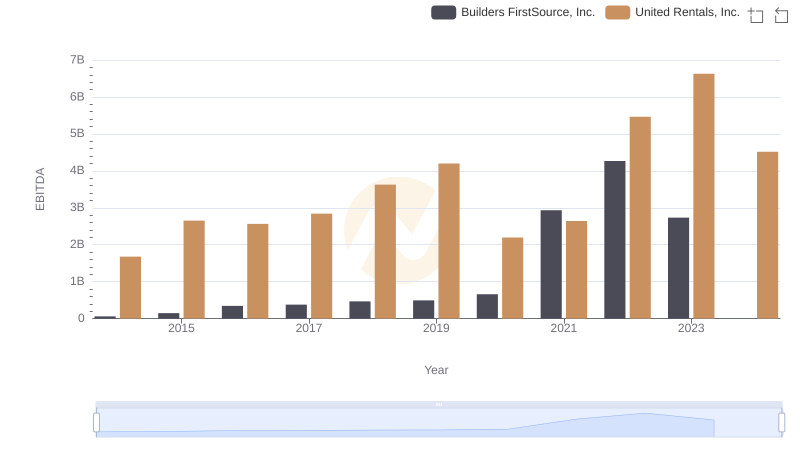Click the EBITDA axis title

(40, 189)
